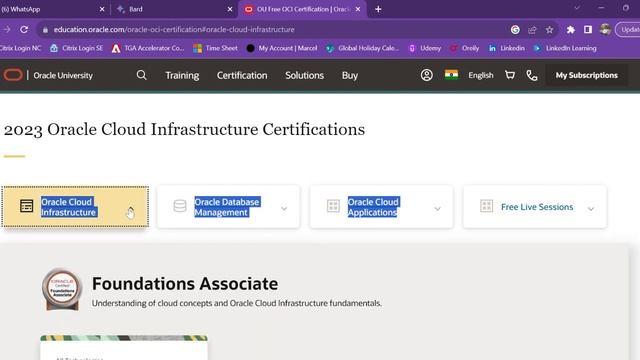The height and width of the screenshot is (360, 640).
Task: Click the share page icon
Action: pyautogui.click(x=532, y=29)
